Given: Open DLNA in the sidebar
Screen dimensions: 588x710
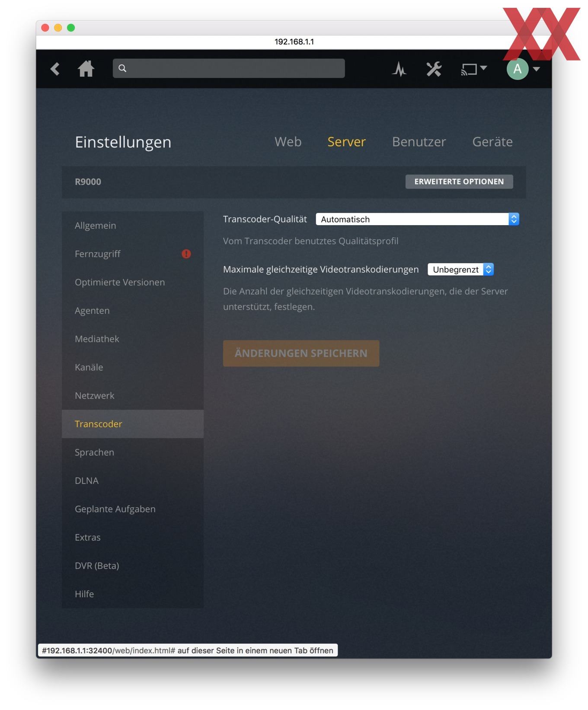Looking at the screenshot, I should click(x=133, y=481).
